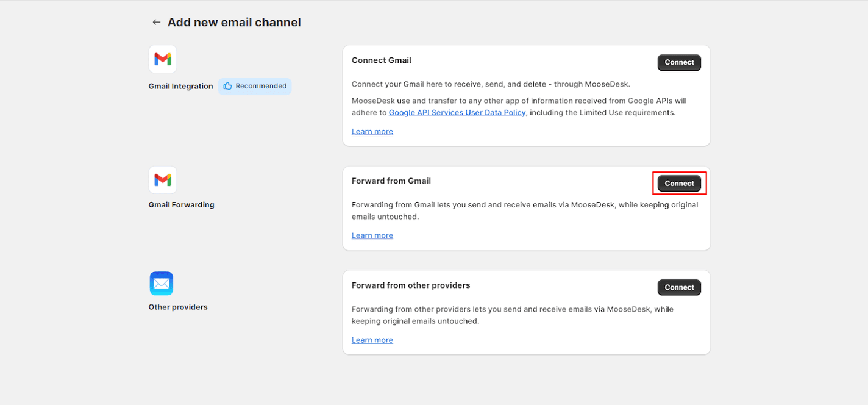Click the 'Forward from other providers' card title

coord(411,285)
